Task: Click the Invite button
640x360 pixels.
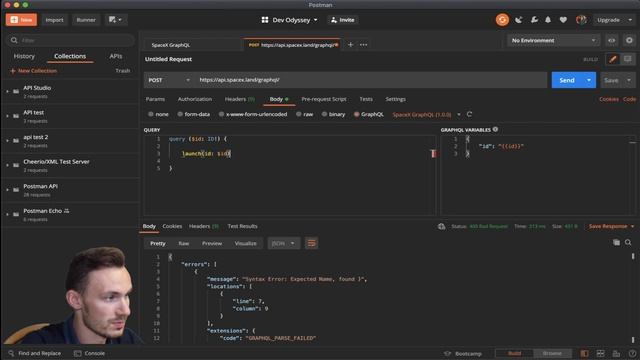Action: pyautogui.click(x=342, y=20)
